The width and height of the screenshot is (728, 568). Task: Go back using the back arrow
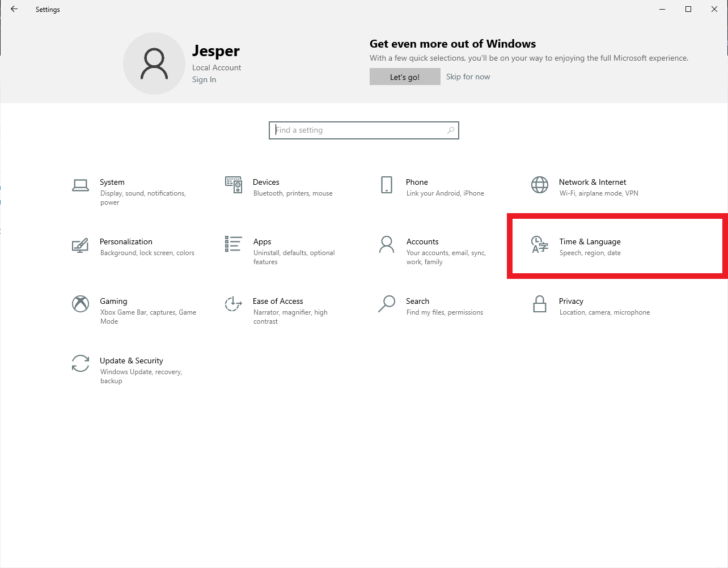pos(14,9)
